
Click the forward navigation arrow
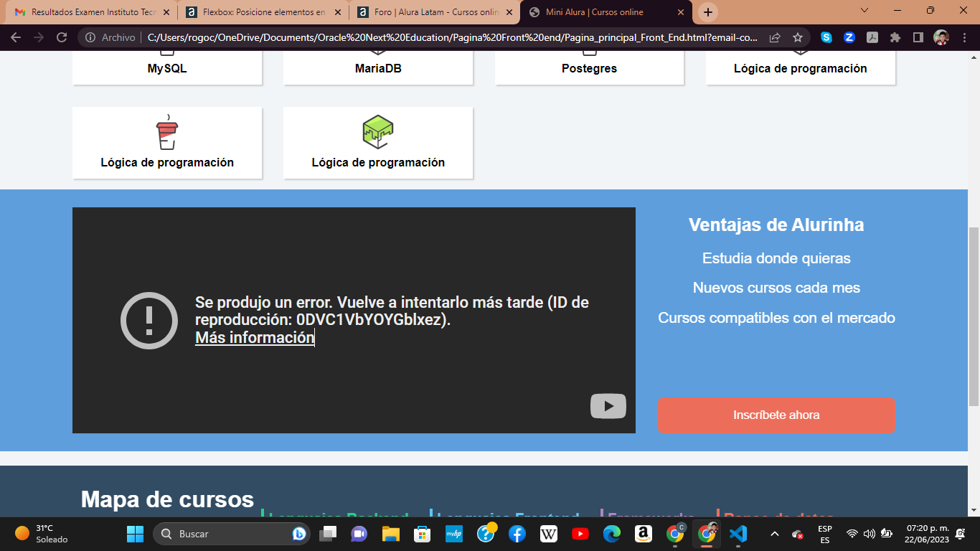click(39, 37)
